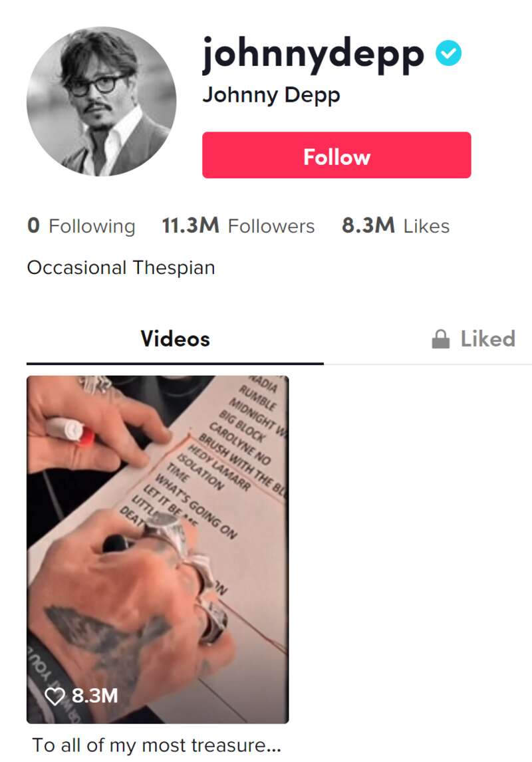Click the johnnydepp username heading
Viewport: 532px width, 762px height.
click(x=313, y=56)
